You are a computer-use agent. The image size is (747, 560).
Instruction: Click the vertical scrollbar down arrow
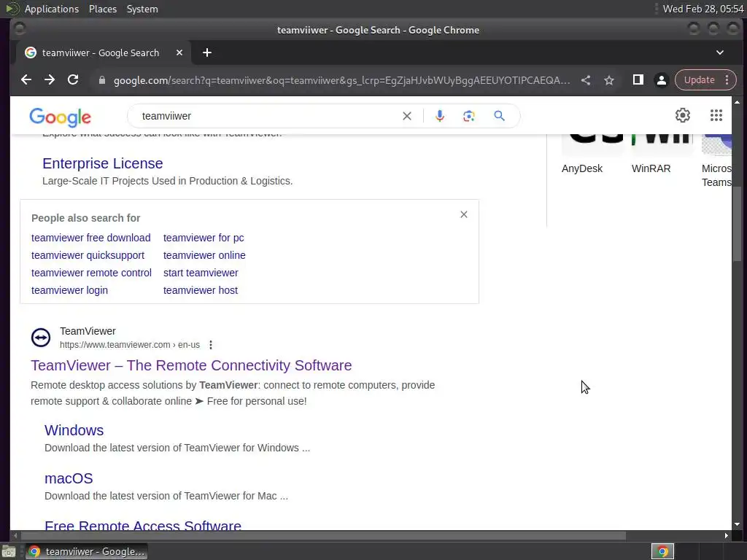click(737, 524)
